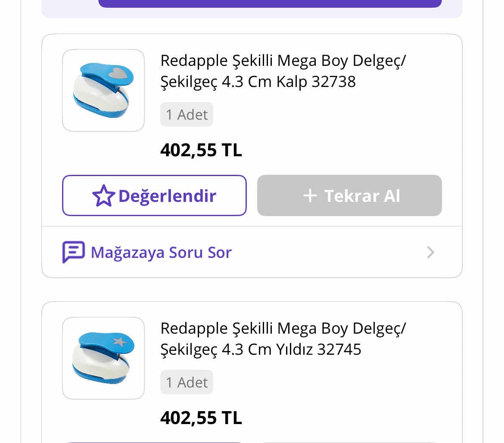The height and width of the screenshot is (443, 504).
Task: Click the chat bubble icon for store questions
Action: tap(73, 252)
